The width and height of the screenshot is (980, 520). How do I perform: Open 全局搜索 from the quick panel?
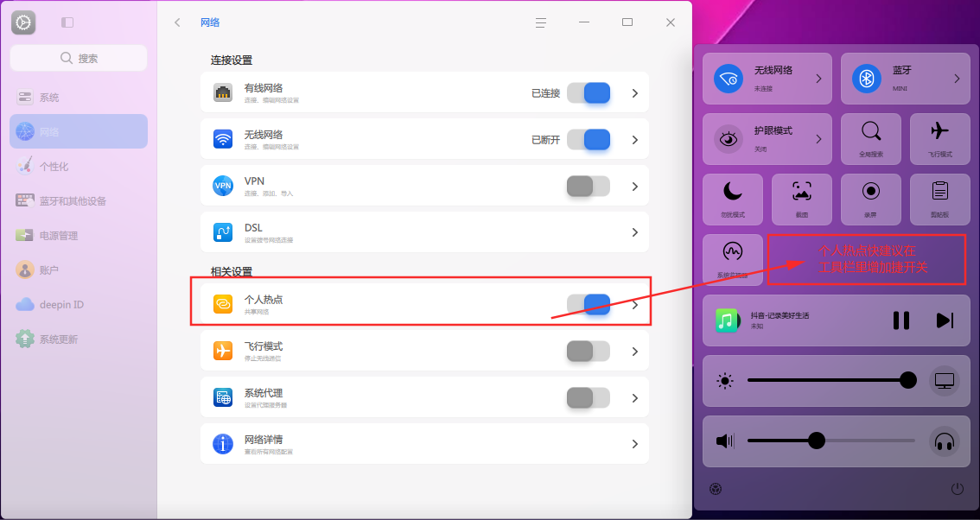coord(871,139)
